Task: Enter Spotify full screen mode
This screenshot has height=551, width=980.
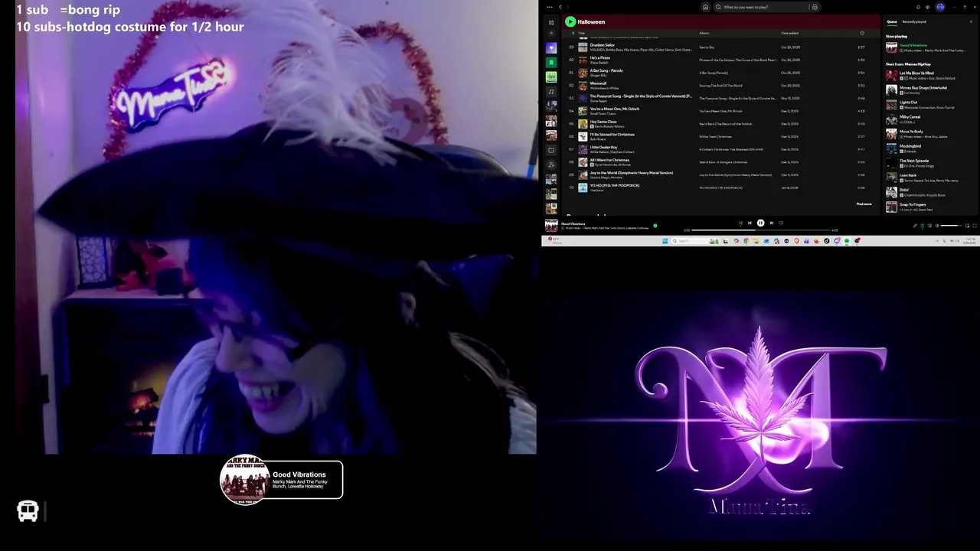Action: (x=975, y=226)
